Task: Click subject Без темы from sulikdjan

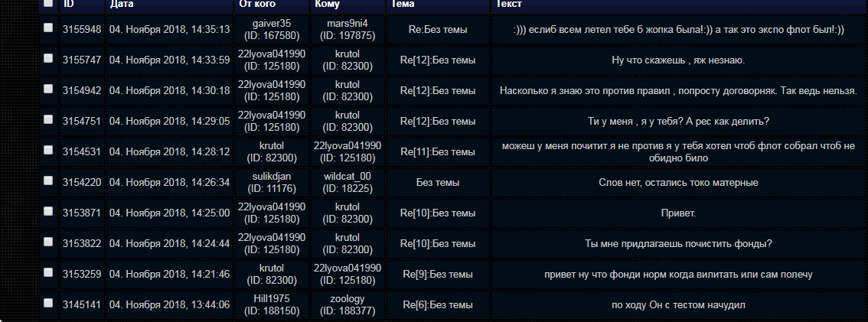Action: [437, 183]
